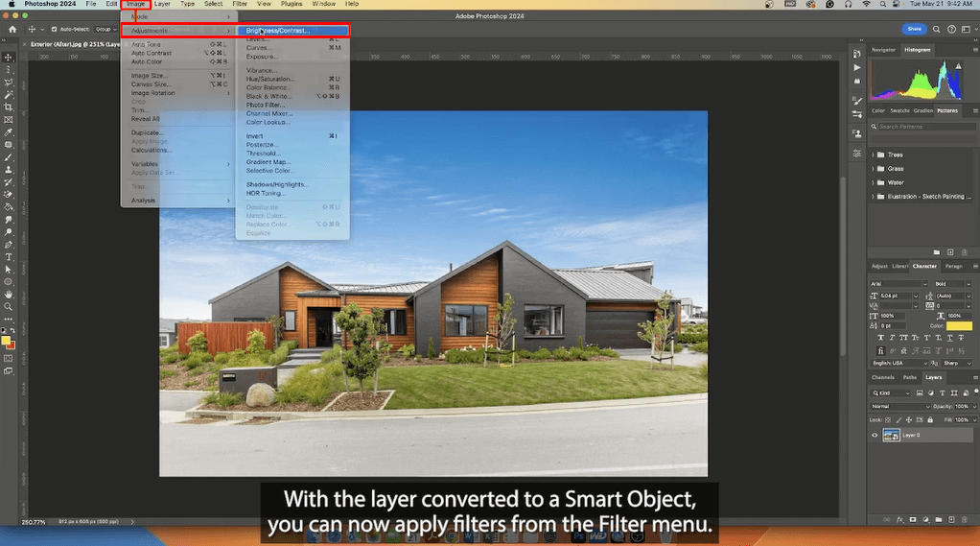
Task: Select the Paint Bucket tool
Action: (8, 207)
